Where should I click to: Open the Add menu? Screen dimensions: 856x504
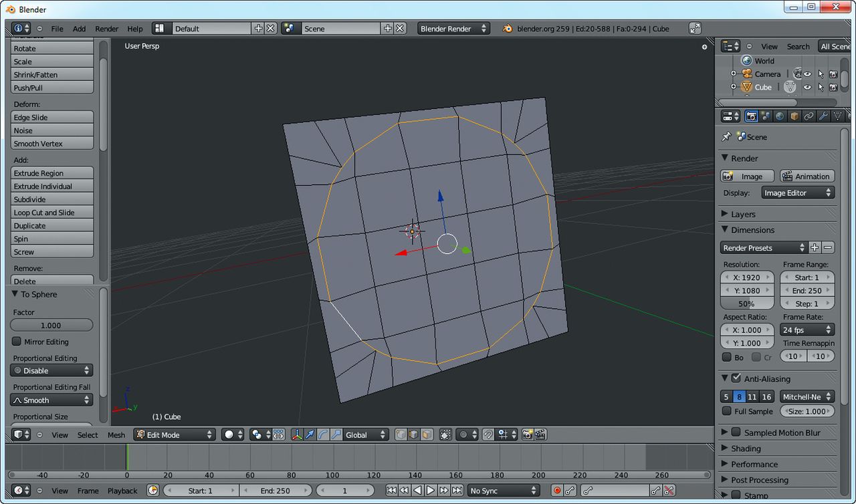click(x=79, y=29)
